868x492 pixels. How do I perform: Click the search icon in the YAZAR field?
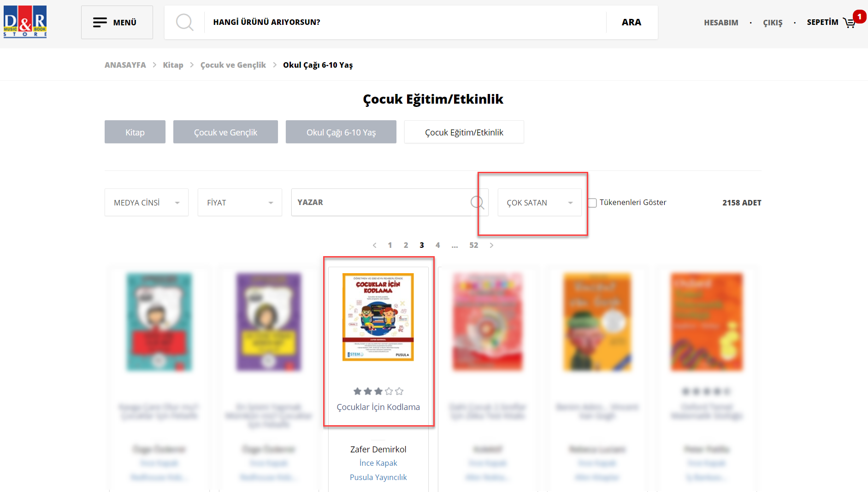click(477, 202)
